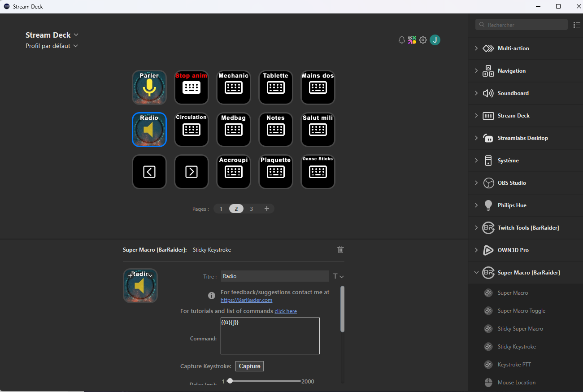This screenshot has width=583, height=392.
Task: Open Stream Deck settings gear
Action: click(x=423, y=40)
